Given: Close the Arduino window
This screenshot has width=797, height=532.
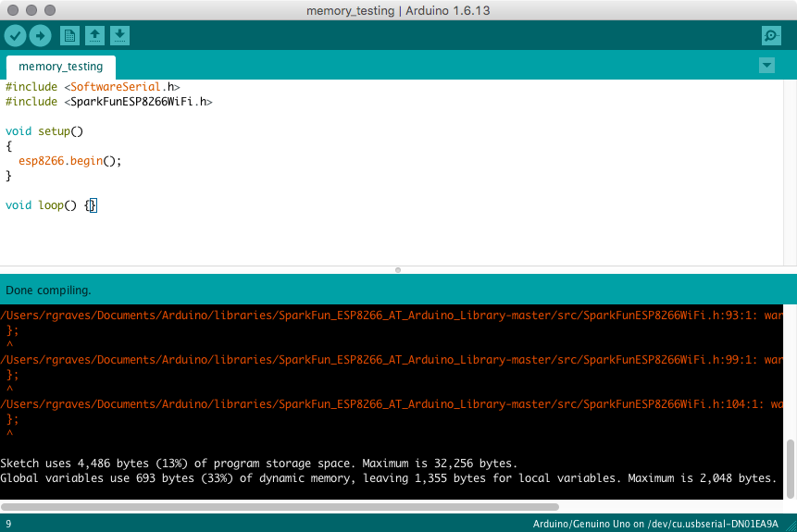Looking at the screenshot, I should tap(13, 10).
